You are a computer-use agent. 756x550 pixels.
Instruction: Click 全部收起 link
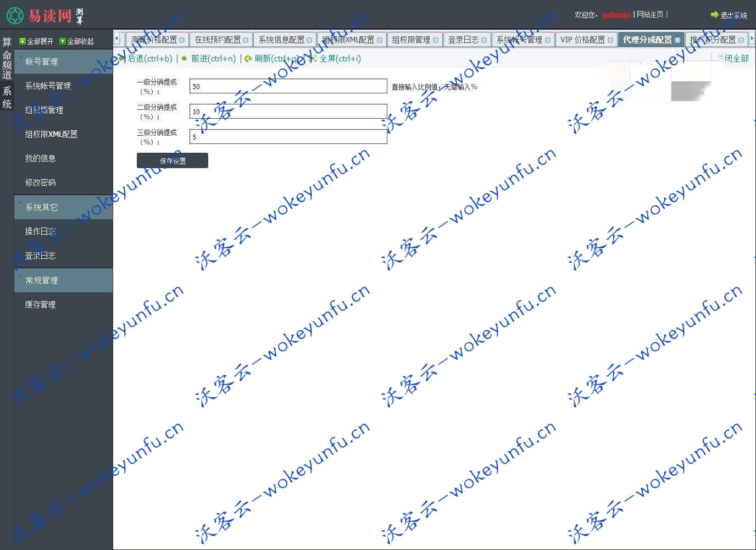point(80,41)
